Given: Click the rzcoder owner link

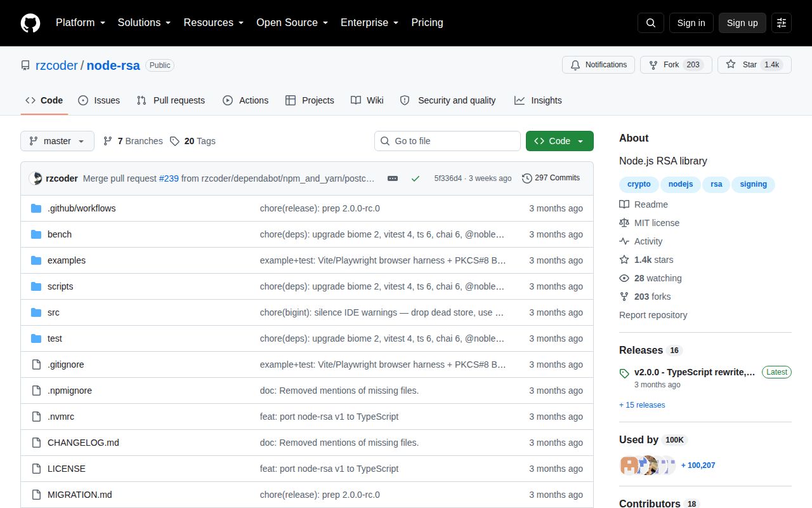Looking at the screenshot, I should point(56,65).
